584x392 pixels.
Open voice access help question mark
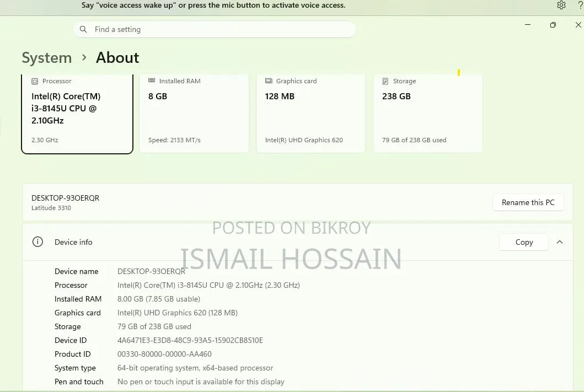click(x=580, y=5)
